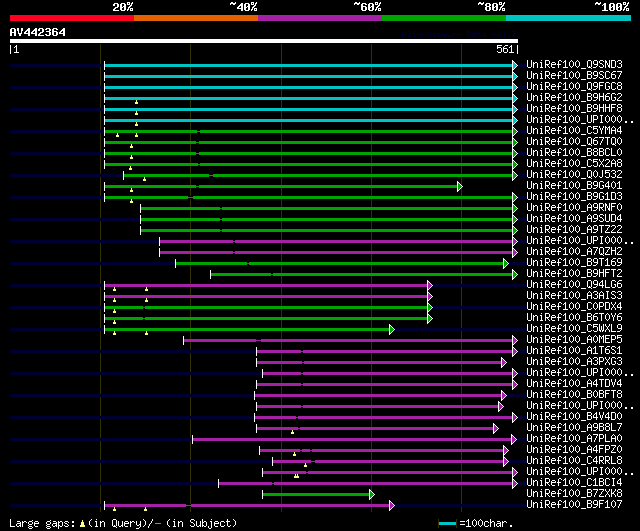Open hit UniRef100_Q9FGC8
The image size is (640, 531).
pyautogui.click(x=574, y=87)
